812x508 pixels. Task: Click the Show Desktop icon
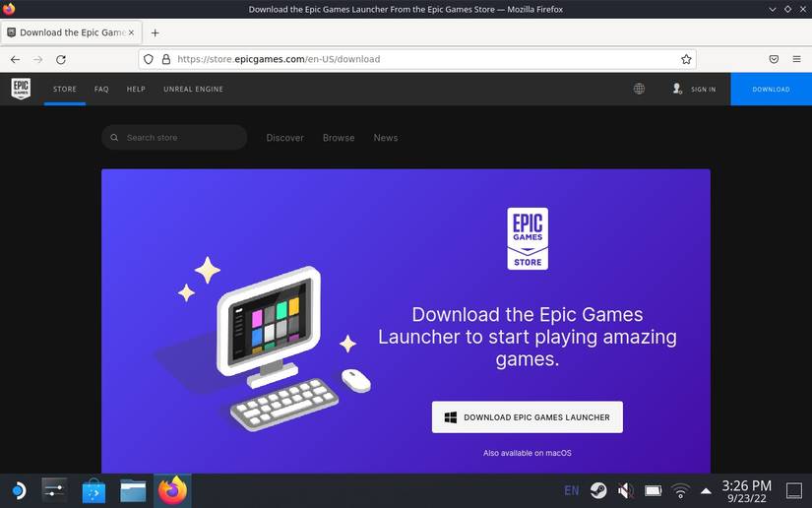click(794, 490)
